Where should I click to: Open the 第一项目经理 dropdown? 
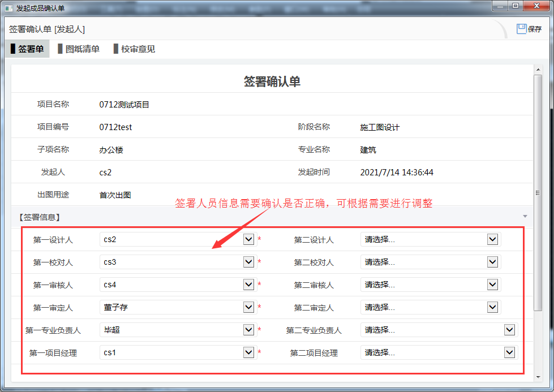click(x=248, y=352)
